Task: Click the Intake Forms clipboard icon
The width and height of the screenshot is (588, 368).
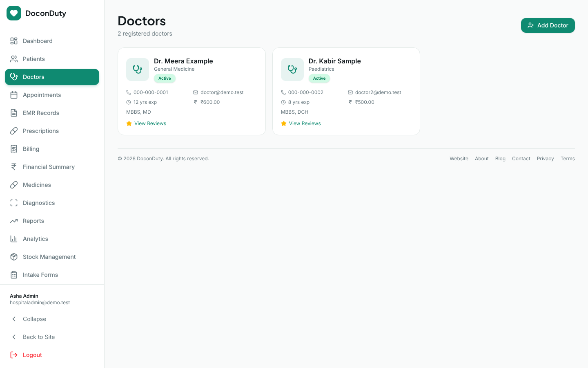Action: [14, 275]
